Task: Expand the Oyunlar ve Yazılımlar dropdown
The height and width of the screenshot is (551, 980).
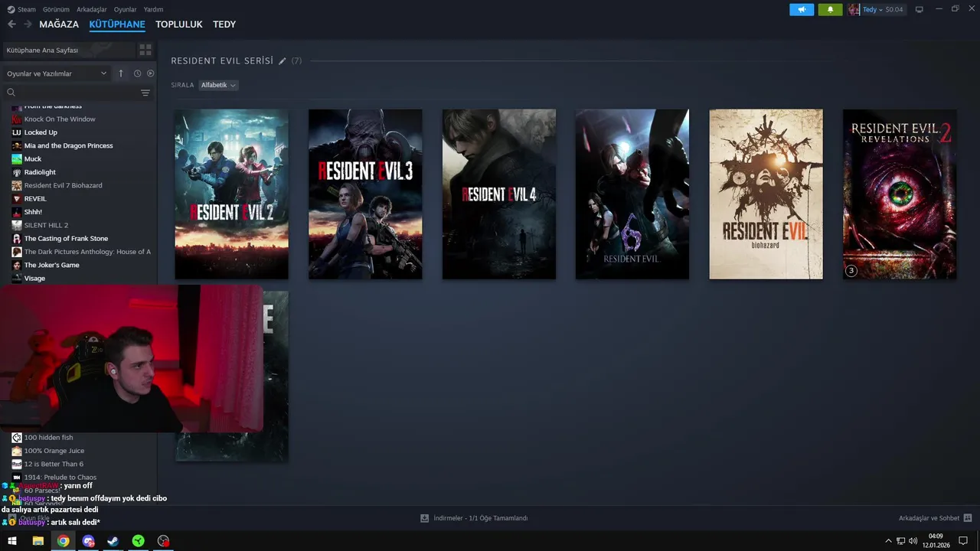Action: (x=57, y=73)
